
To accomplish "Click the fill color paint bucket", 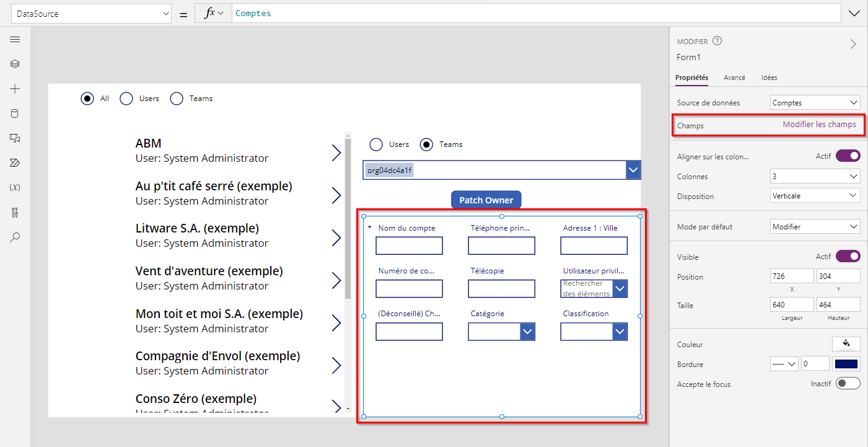I will click(846, 343).
